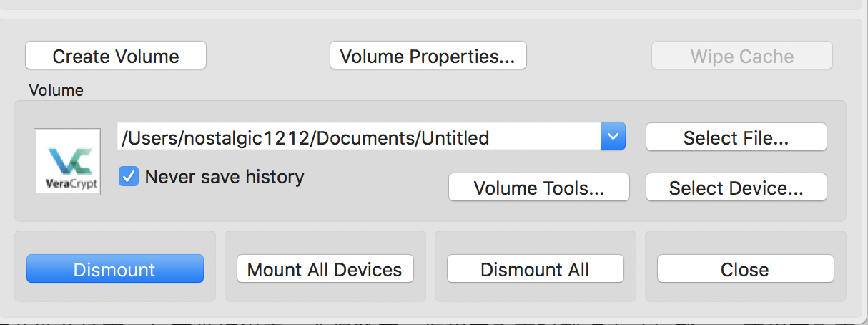Toggle the Never save history checkbox

[129, 177]
